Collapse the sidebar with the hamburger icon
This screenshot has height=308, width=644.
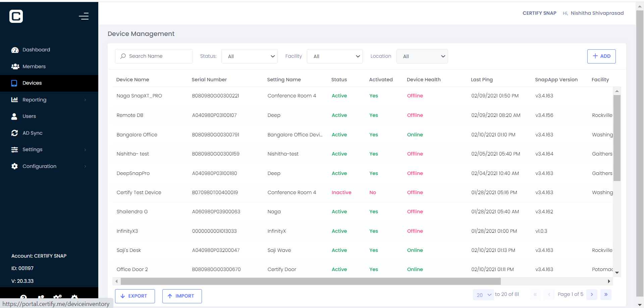pos(84,16)
